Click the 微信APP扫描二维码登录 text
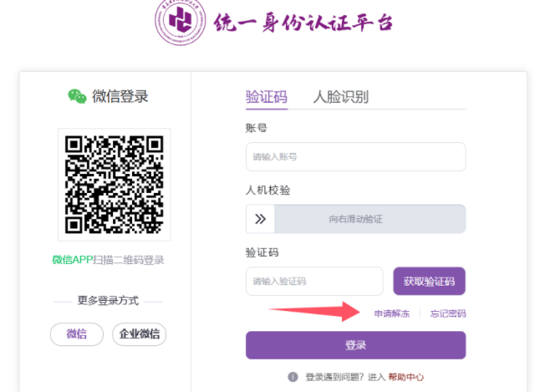Image resolution: width=535 pixels, height=392 pixels. click(108, 260)
